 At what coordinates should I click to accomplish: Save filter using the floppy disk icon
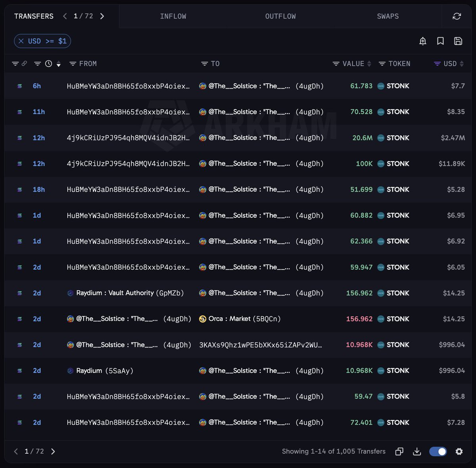coord(458,41)
